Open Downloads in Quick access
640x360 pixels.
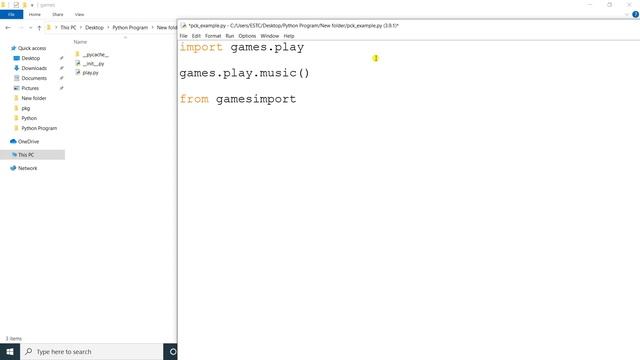pyautogui.click(x=34, y=68)
